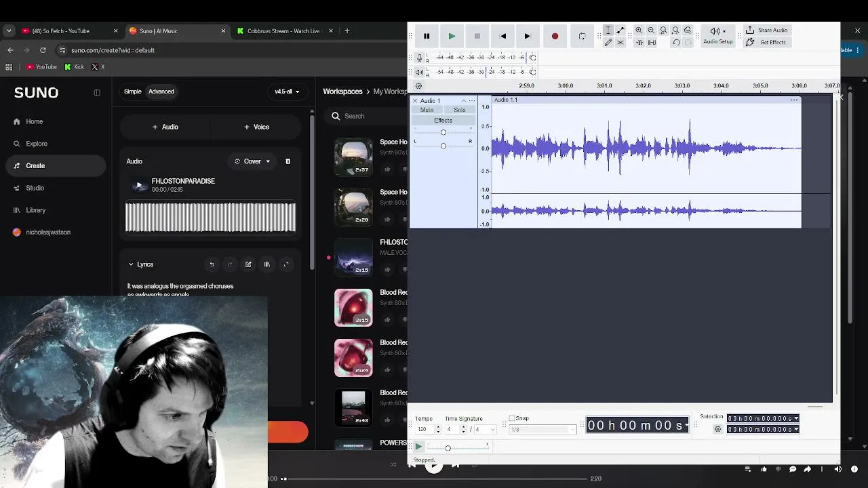This screenshot has width=868, height=488.
Task: Click the Stop button in Audacity's transport toolbar
Action: tap(477, 36)
